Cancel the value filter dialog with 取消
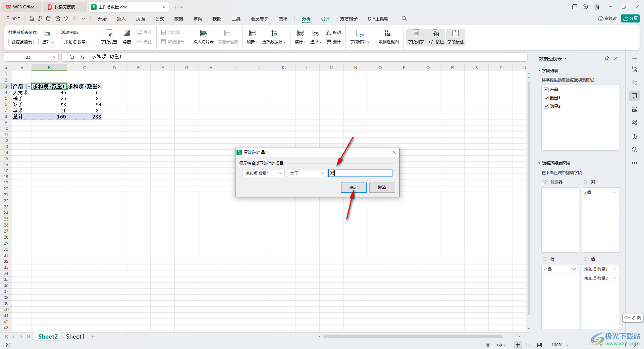 point(382,188)
